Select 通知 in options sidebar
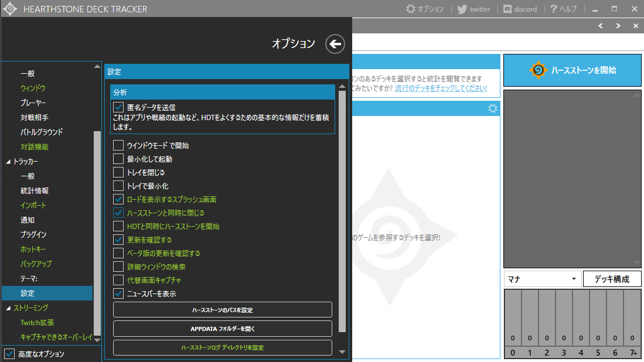The height and width of the screenshot is (362, 644). pos(28,220)
